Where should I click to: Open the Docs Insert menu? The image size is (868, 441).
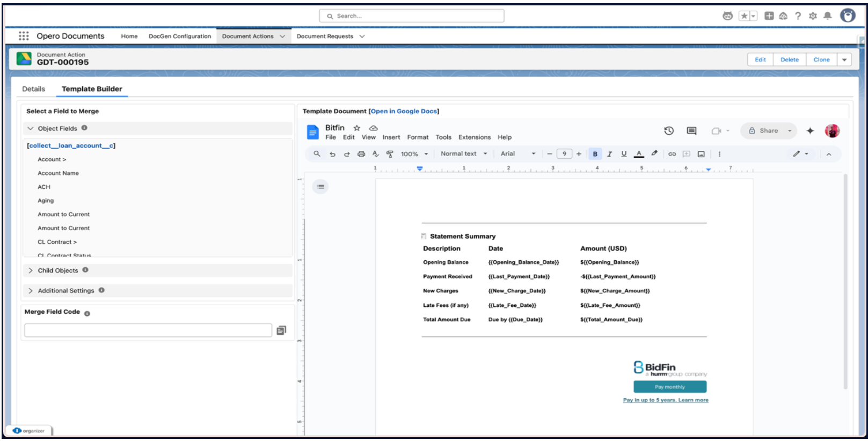(391, 137)
